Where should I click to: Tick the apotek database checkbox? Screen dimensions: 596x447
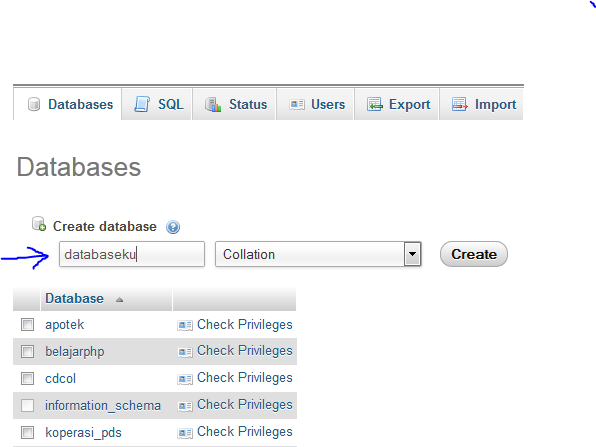pos(27,325)
